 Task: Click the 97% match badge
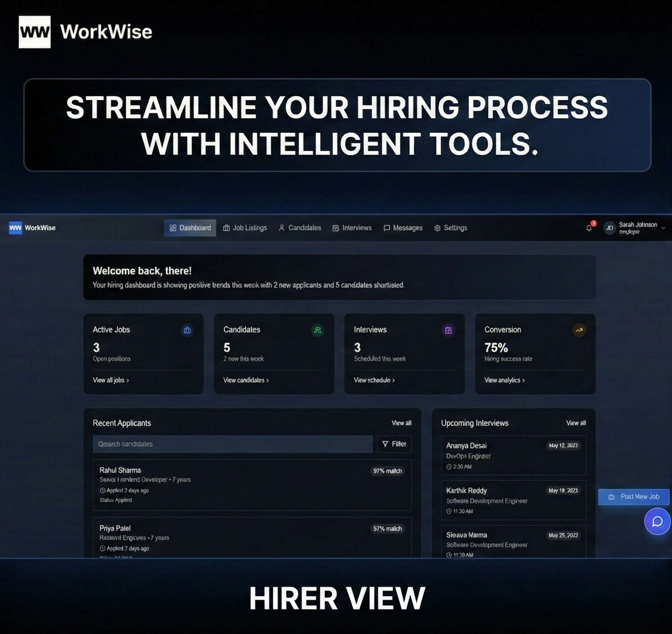click(x=387, y=471)
